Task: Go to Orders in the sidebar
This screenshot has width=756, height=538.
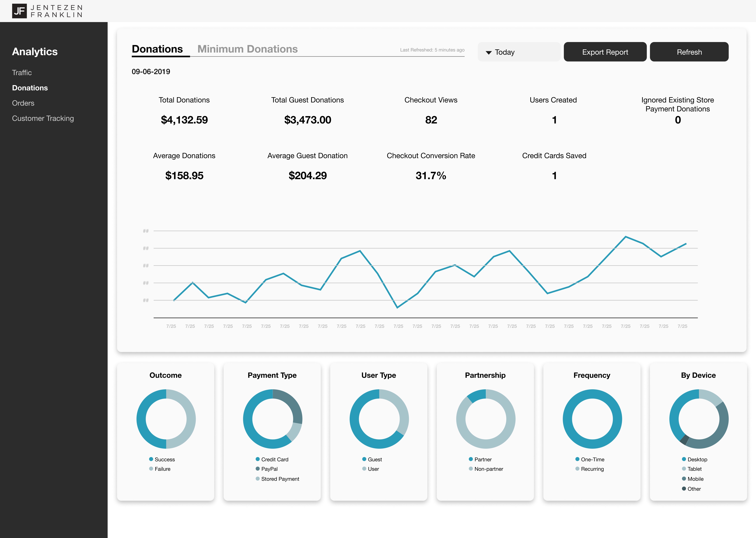Action: 23,103
